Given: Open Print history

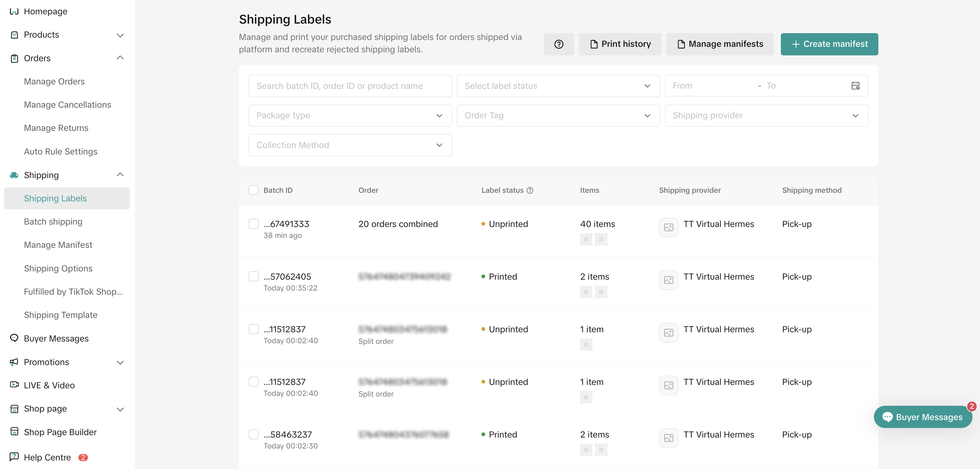Looking at the screenshot, I should click(620, 44).
